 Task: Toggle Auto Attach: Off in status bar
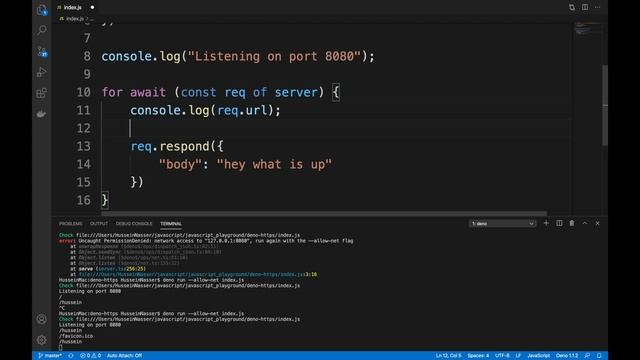click(124, 356)
